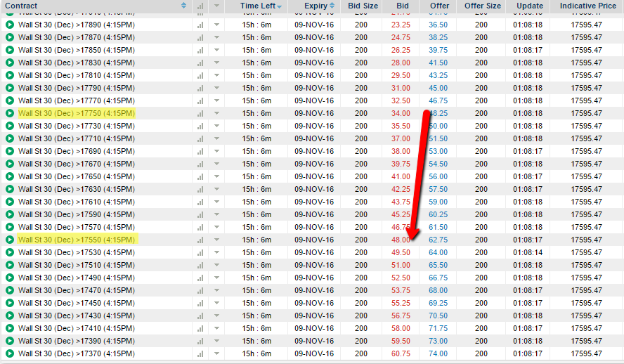Sell at bid 49.50 for >17530
The width and height of the screenshot is (624, 364).
tap(401, 252)
